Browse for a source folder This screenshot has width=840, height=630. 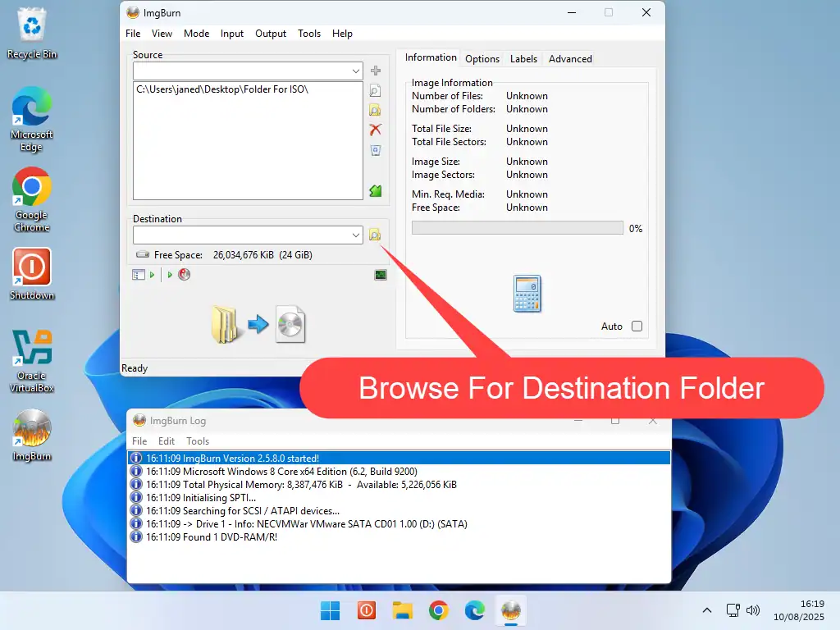(376, 111)
